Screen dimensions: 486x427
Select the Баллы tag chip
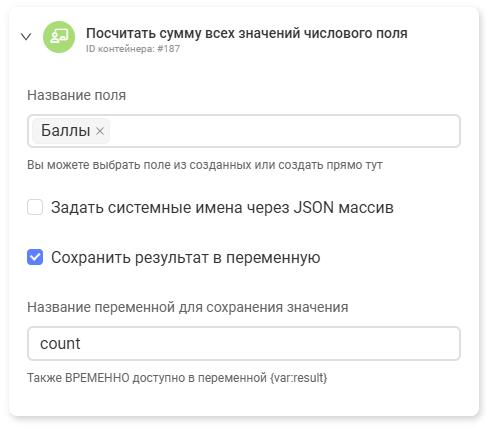pyautogui.click(x=71, y=131)
